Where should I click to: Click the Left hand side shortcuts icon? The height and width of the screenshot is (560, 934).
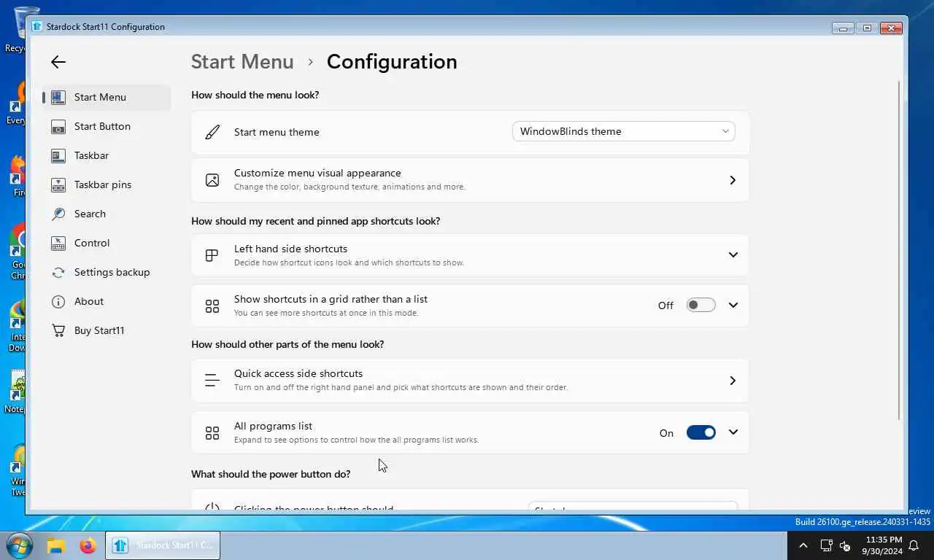(x=212, y=255)
